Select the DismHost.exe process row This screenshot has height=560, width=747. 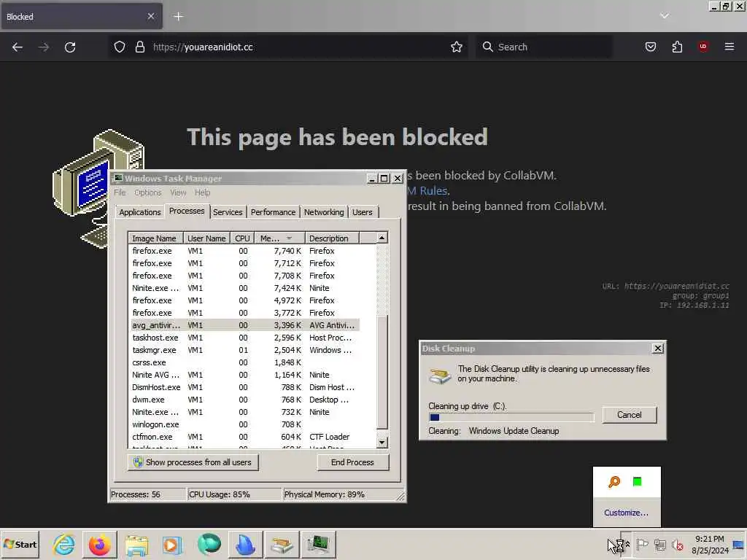point(245,387)
